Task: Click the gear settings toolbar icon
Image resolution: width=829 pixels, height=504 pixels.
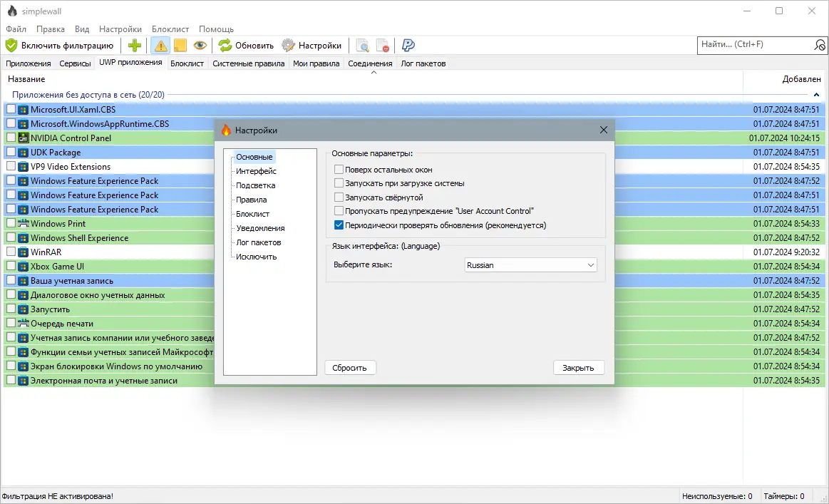Action: 288,46
